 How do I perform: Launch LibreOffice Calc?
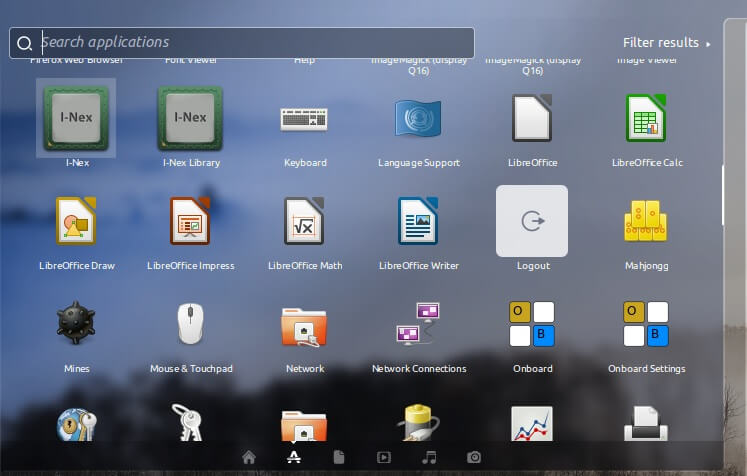pos(646,118)
